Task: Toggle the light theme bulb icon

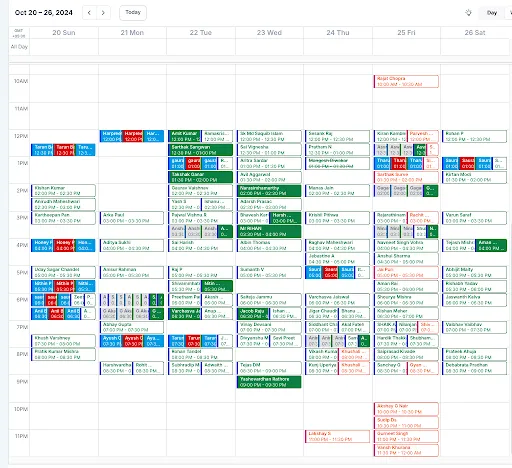Action: [x=468, y=13]
